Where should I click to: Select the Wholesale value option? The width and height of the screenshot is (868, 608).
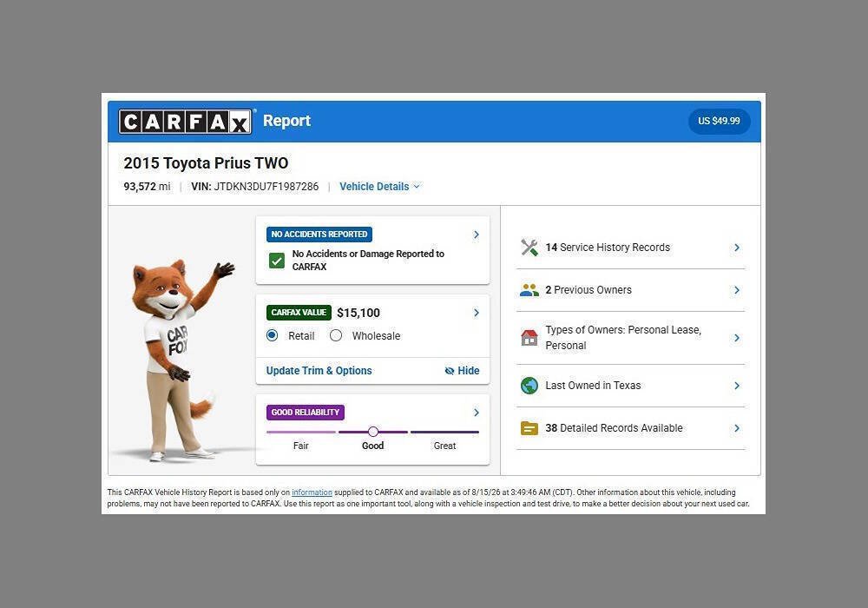pos(335,335)
